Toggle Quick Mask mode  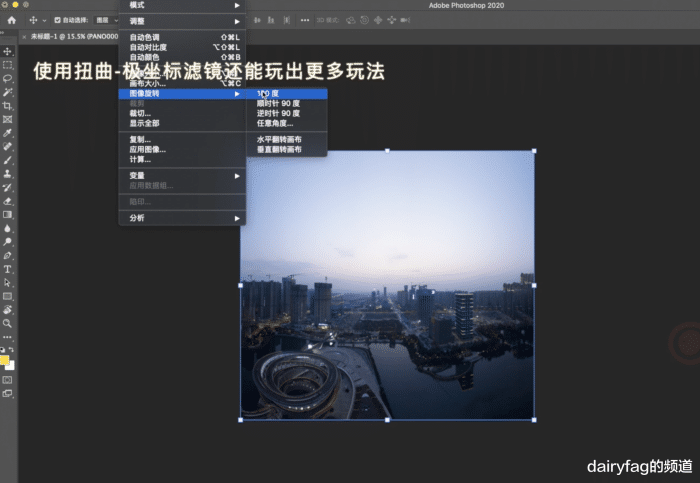8,380
